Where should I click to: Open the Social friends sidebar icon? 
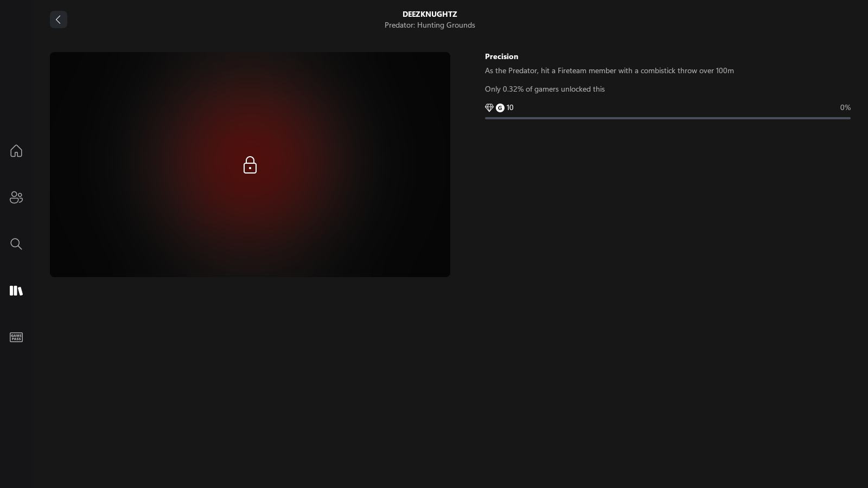tap(16, 197)
